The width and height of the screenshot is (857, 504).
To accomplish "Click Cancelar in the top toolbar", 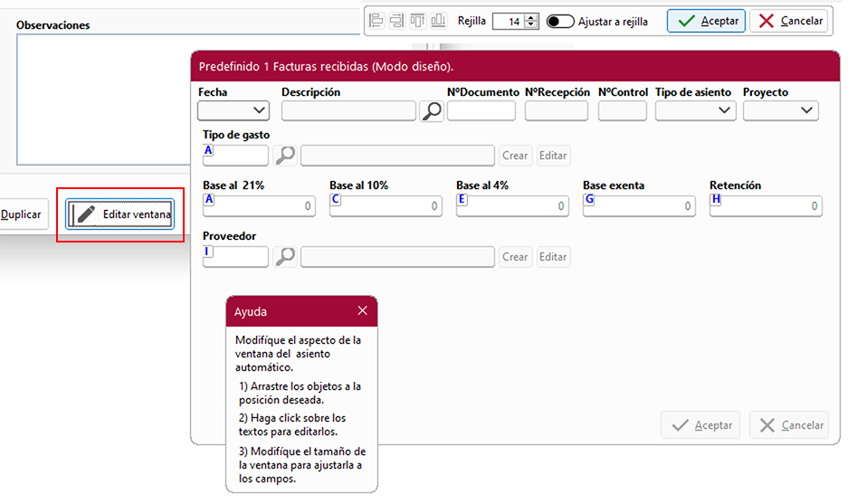I will (x=788, y=21).
